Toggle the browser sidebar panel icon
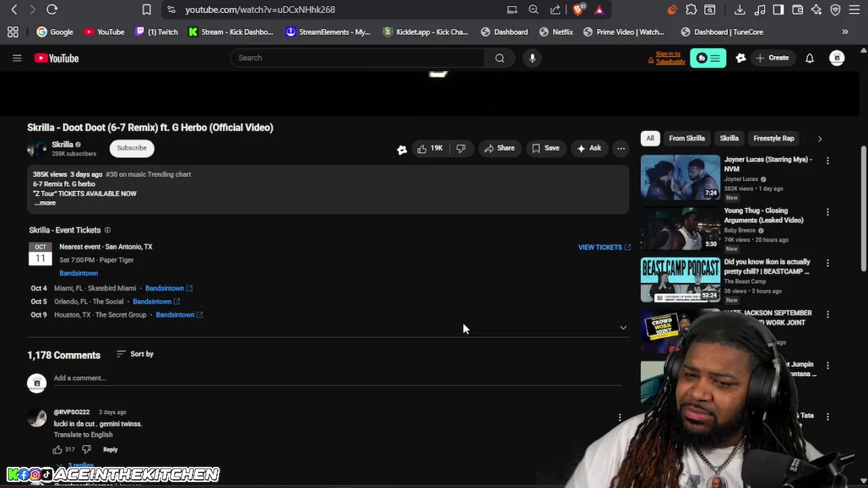Screen dimensions: 868x488 click(778, 9)
